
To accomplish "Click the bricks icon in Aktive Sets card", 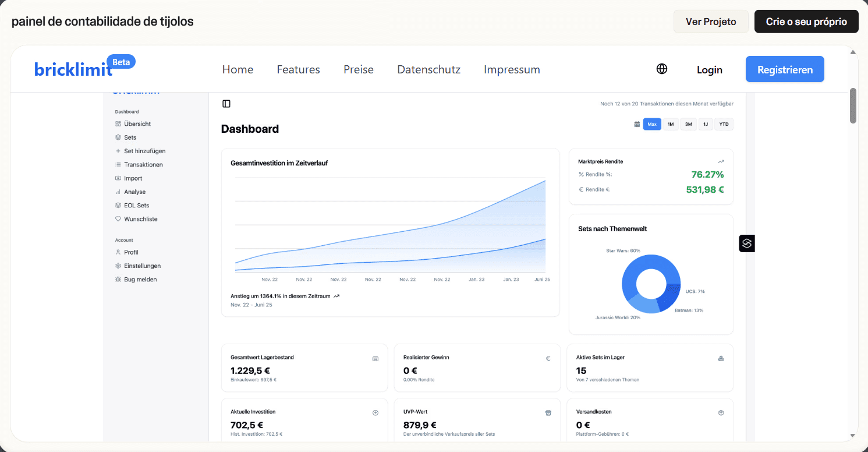I will [721, 358].
